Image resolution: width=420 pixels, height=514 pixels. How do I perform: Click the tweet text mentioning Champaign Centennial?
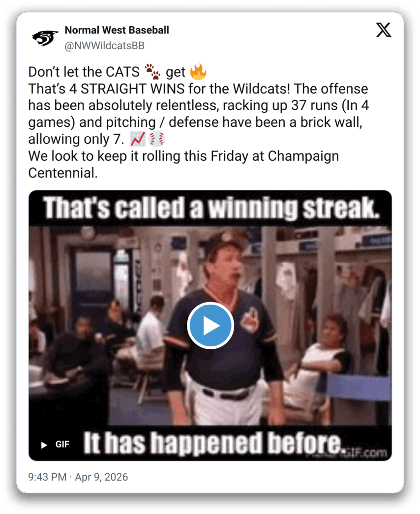coord(183,164)
